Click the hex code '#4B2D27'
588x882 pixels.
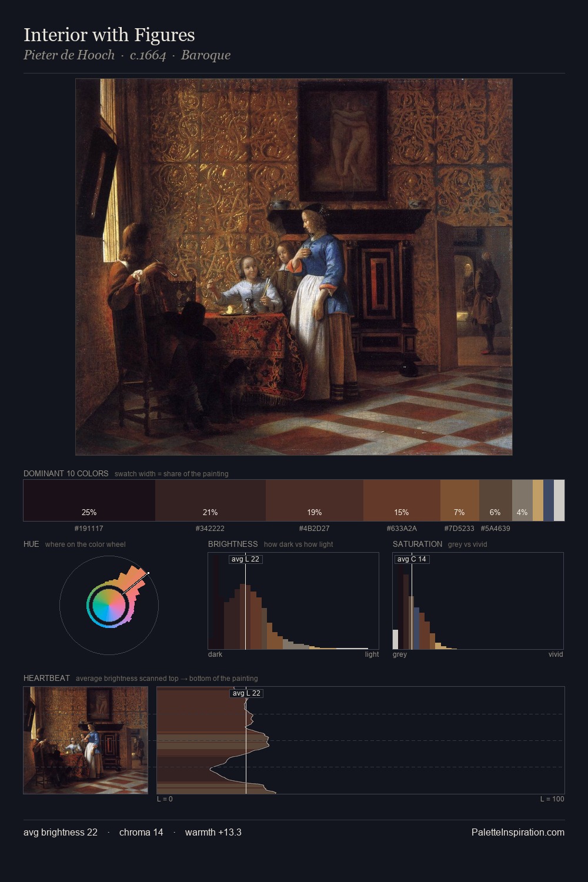314,529
